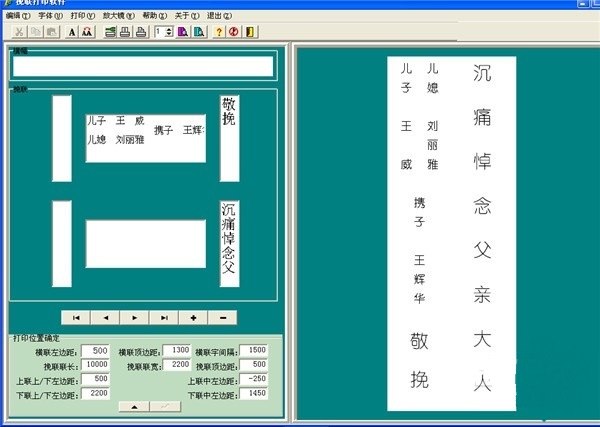Click the 挽联联长 field showing 10000
The image size is (600, 427).
[x=95, y=365]
